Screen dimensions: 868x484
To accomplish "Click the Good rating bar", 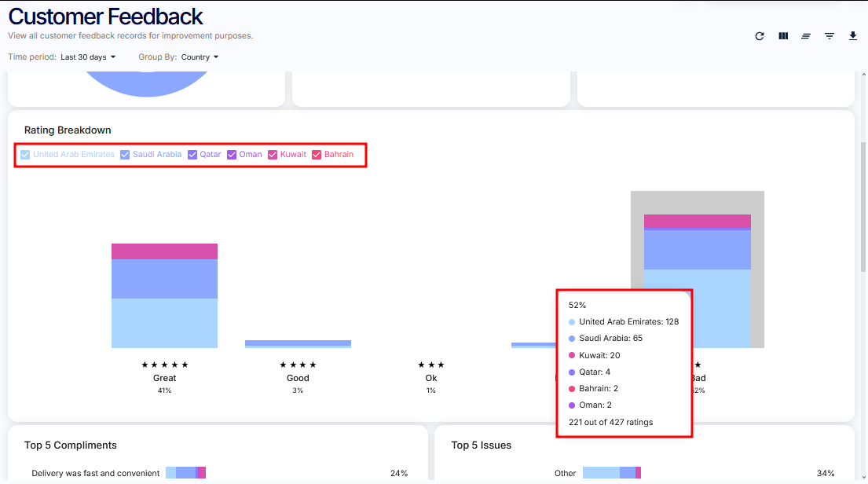I will (298, 343).
